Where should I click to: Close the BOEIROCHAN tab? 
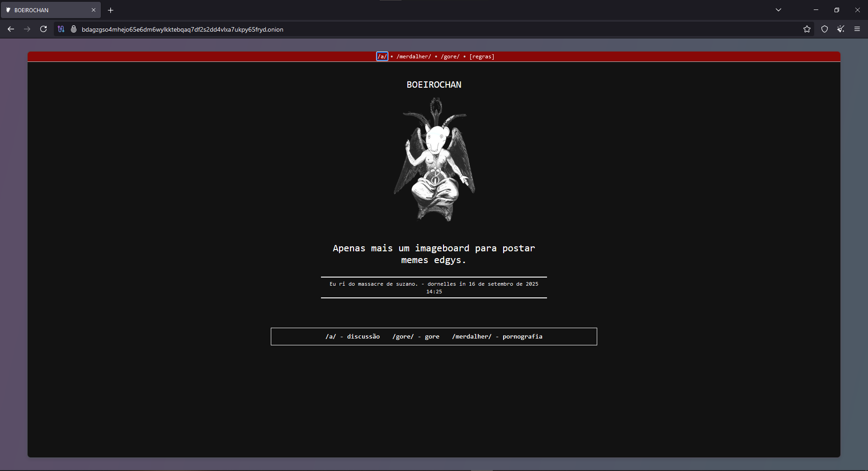point(94,10)
